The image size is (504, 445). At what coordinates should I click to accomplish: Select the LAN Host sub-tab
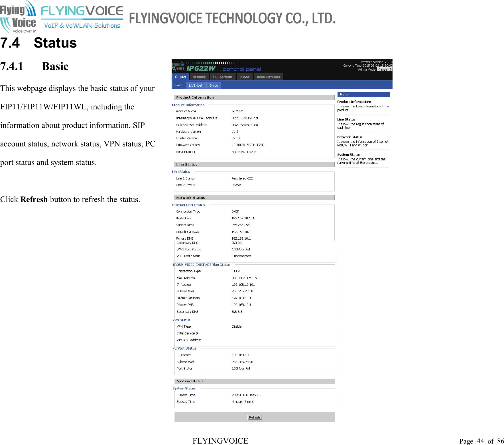tap(196, 85)
